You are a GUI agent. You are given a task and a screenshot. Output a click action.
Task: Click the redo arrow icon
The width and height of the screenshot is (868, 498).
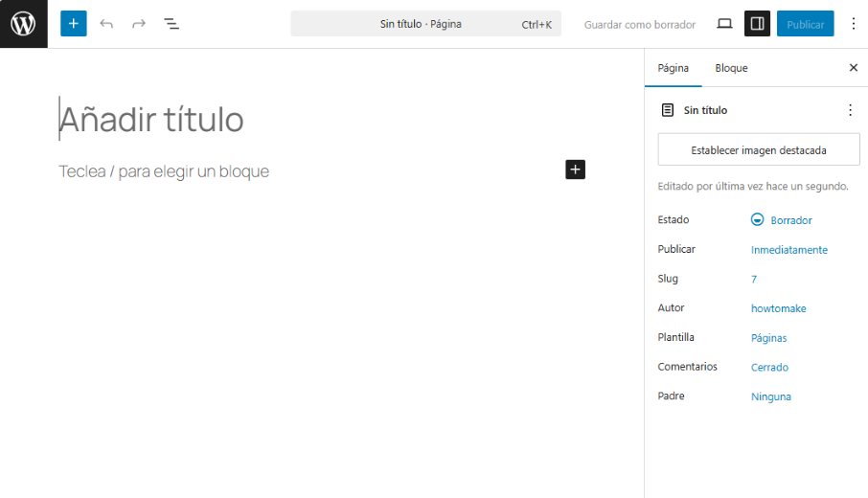[x=139, y=24]
